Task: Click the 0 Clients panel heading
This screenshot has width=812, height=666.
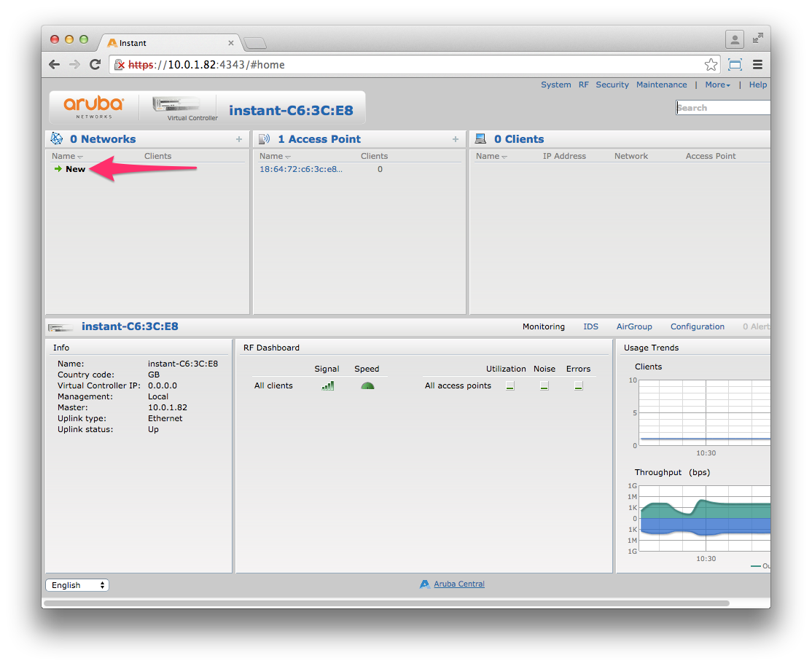Action: 519,138
